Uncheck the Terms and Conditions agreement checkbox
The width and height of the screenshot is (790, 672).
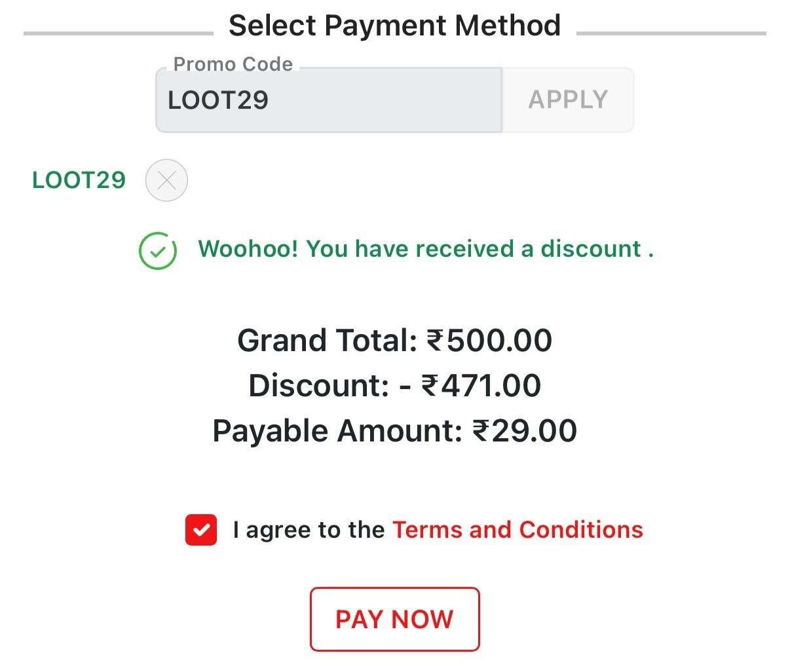point(200,530)
